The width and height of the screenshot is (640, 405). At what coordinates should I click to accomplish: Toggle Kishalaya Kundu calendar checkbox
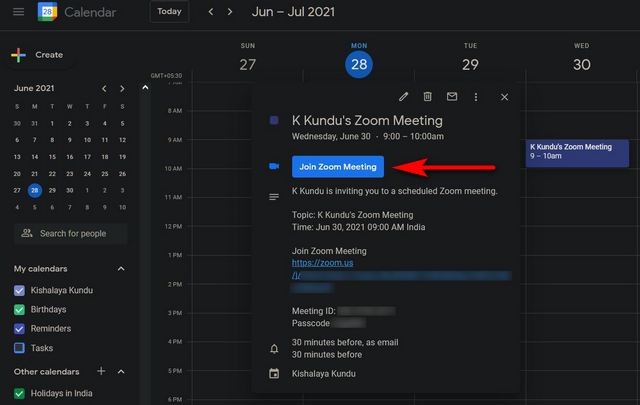pyautogui.click(x=19, y=290)
